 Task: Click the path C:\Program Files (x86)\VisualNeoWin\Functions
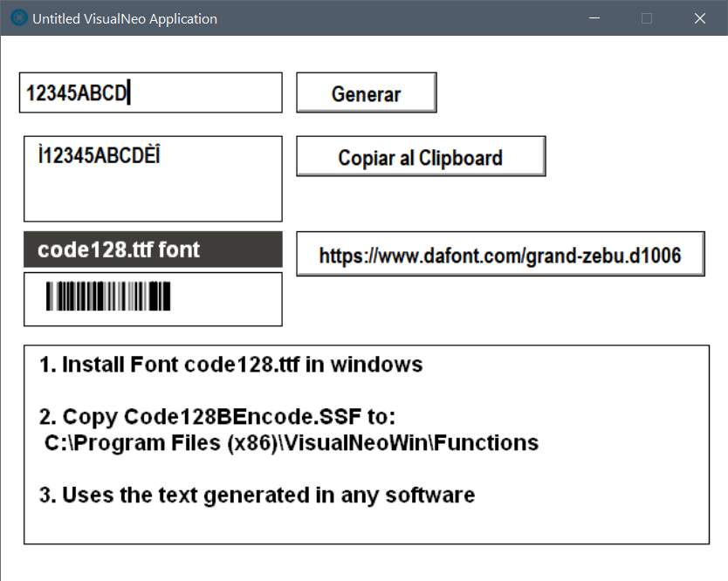pyautogui.click(x=292, y=442)
